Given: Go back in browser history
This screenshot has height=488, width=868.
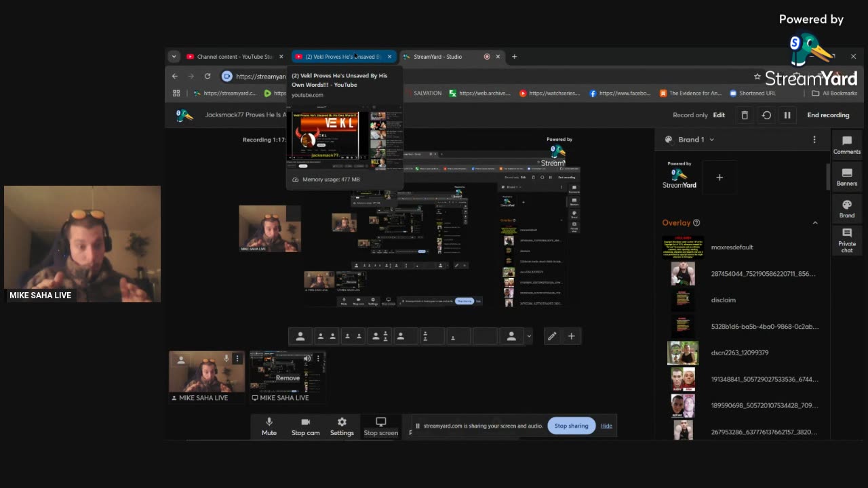Looking at the screenshot, I should 175,76.
